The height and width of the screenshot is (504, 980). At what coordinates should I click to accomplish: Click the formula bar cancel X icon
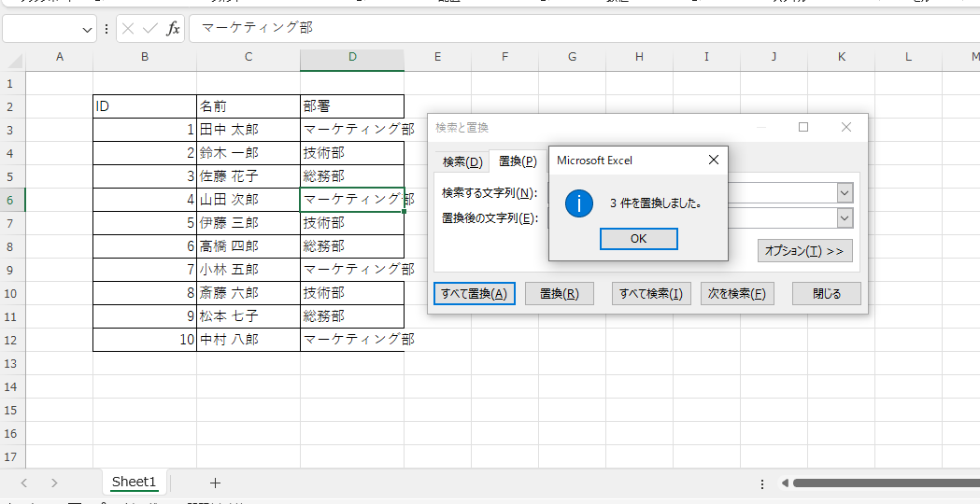coord(129,29)
